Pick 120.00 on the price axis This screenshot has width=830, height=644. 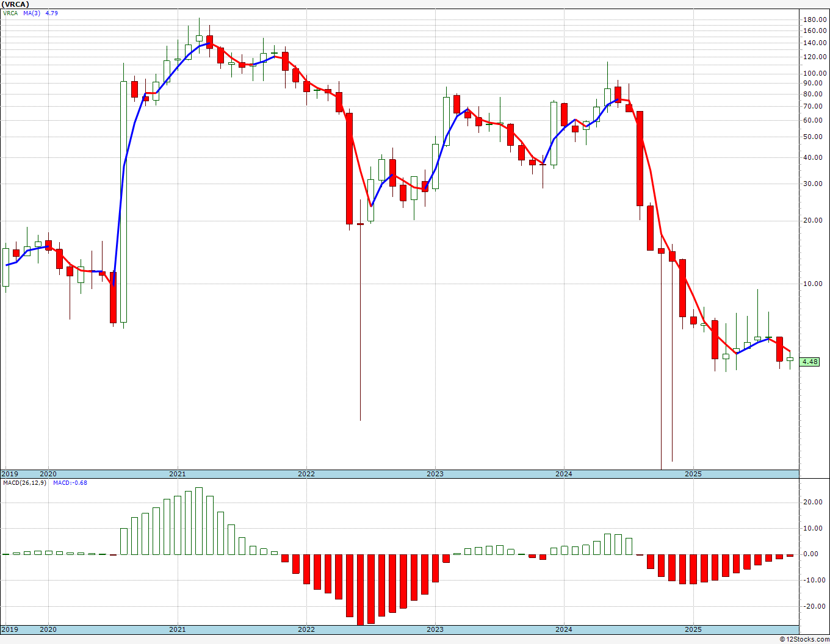815,57
